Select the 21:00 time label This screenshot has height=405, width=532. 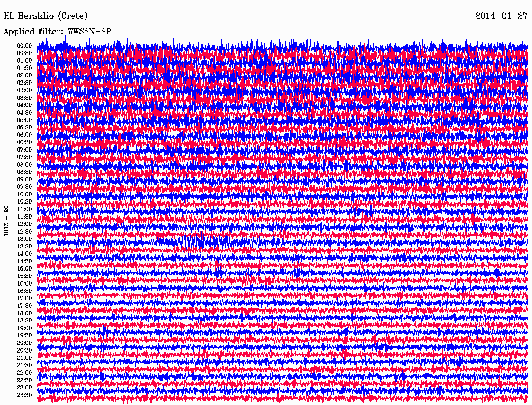24,358
